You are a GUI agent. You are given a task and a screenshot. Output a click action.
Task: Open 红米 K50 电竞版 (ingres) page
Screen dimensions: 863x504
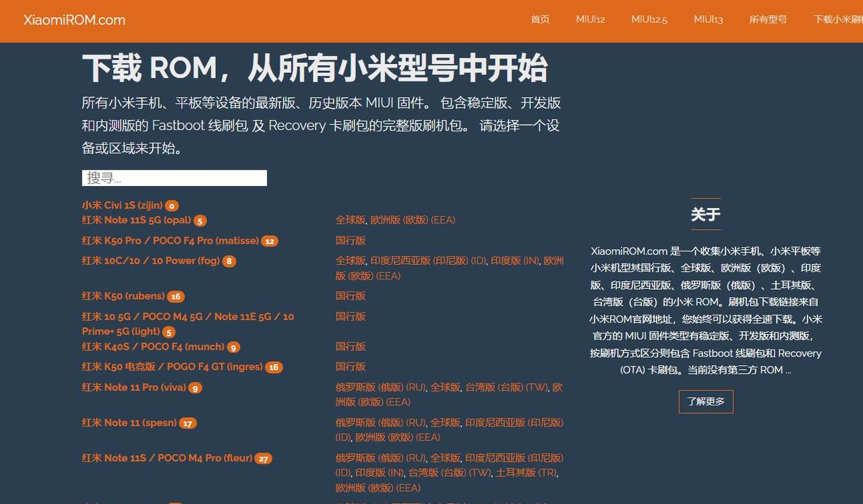(x=173, y=367)
